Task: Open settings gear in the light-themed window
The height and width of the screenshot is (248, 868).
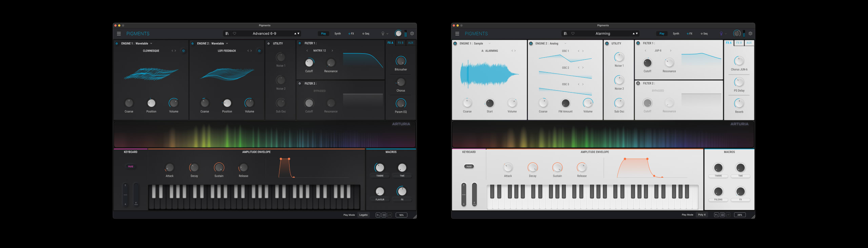Action: [x=750, y=34]
